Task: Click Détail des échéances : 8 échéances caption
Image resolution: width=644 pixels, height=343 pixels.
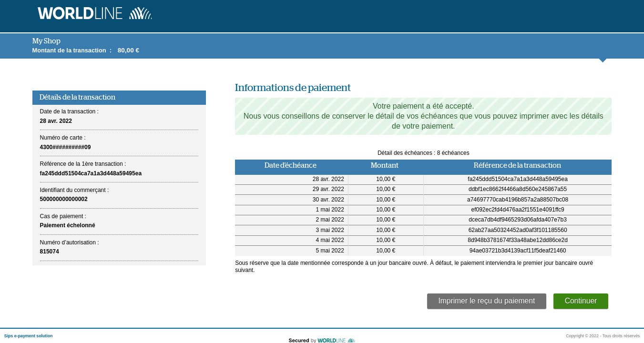Action: pos(423,153)
